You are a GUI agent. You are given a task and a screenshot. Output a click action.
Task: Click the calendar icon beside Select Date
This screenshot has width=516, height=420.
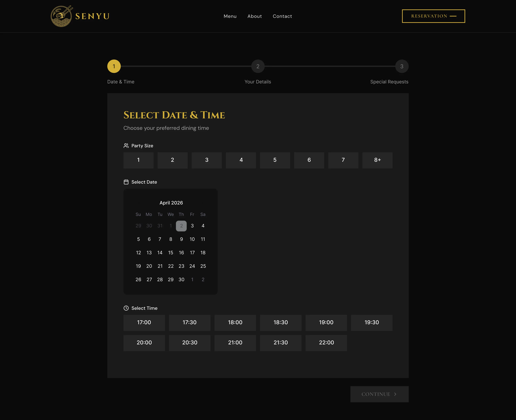tap(126, 182)
